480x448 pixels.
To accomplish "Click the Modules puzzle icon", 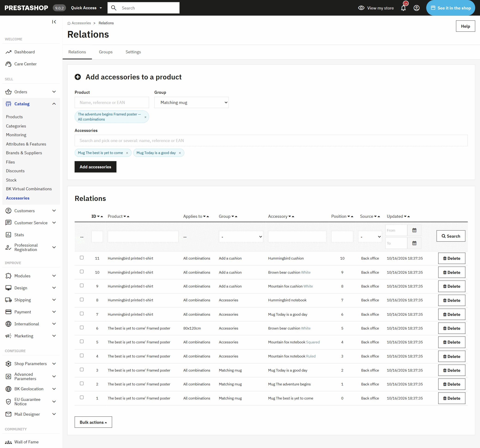I will [x=9, y=276].
